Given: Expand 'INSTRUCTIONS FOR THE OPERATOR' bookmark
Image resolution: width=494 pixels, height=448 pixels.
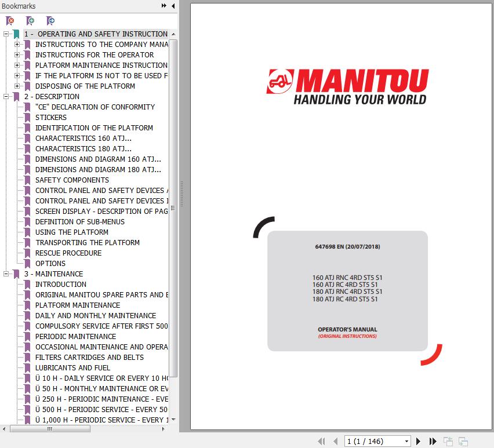Looking at the screenshot, I should coord(17,55).
